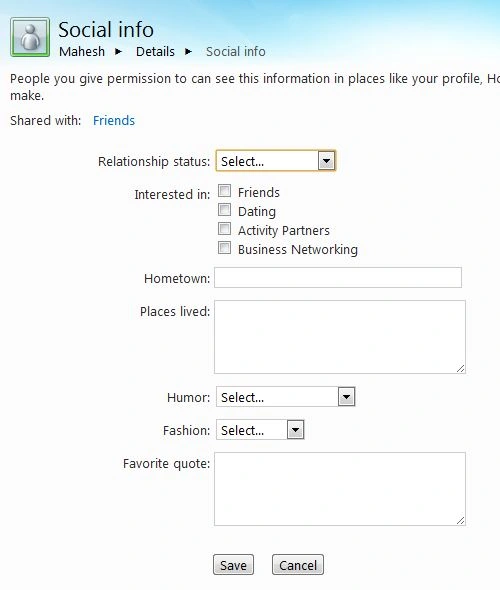This screenshot has height=590, width=500.
Task: Open the Relationship status dropdown
Action: pyautogui.click(x=275, y=161)
